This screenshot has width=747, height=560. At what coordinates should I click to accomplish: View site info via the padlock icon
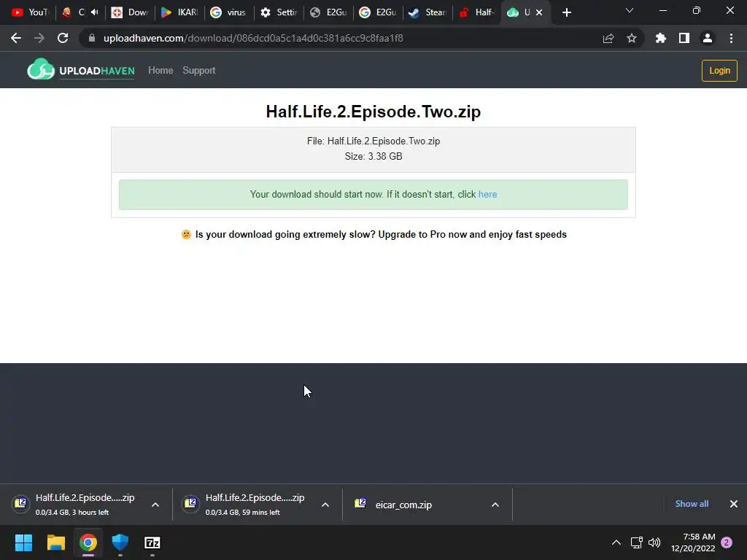coord(92,38)
